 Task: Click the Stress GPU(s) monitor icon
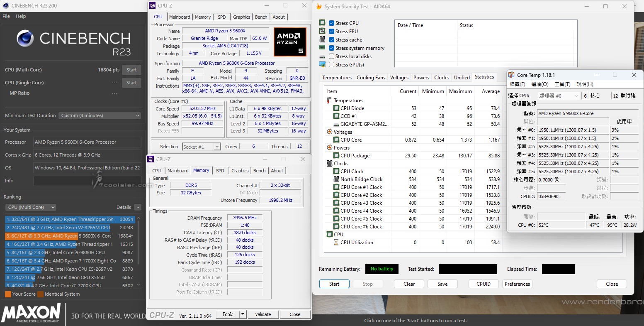tap(322, 64)
